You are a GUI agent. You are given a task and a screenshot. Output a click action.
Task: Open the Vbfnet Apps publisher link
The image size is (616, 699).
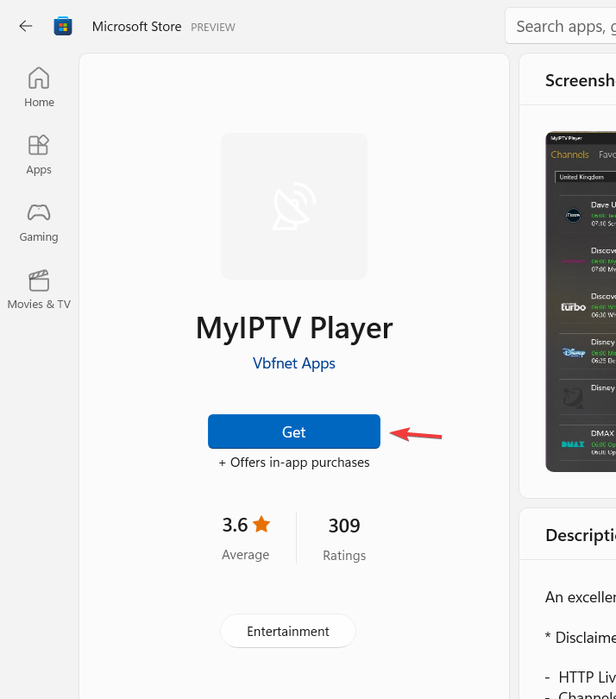[x=294, y=363]
